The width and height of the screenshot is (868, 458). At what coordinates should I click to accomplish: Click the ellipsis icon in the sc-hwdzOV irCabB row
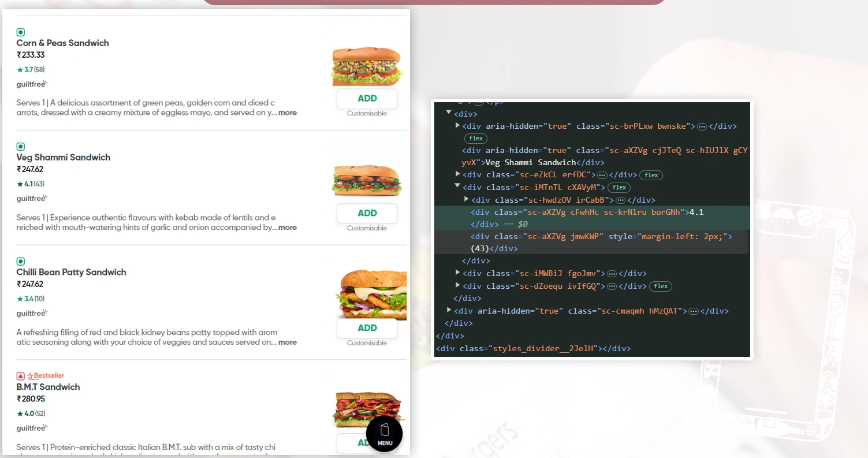point(621,200)
